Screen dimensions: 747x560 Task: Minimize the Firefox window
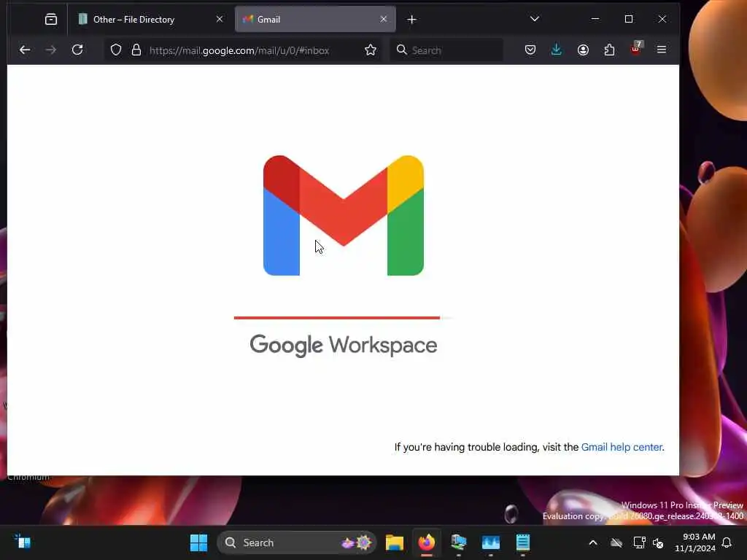point(595,19)
